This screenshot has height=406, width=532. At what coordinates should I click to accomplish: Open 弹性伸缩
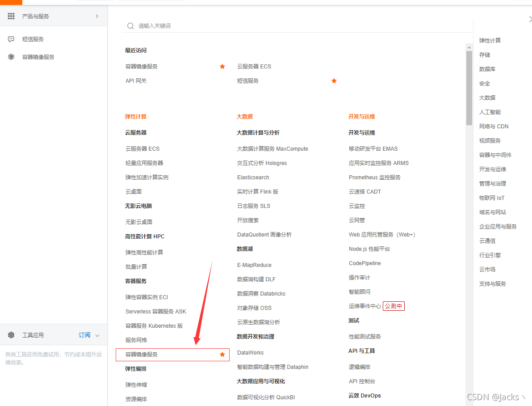136,385
